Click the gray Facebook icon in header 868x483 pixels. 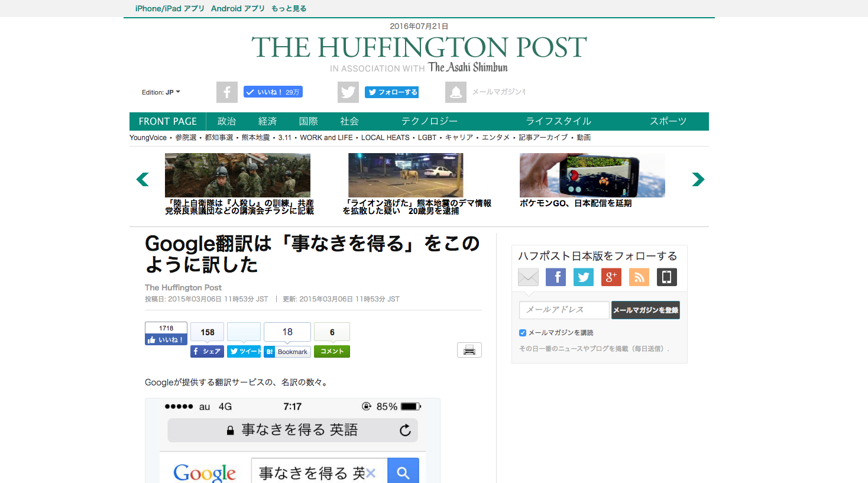(227, 92)
